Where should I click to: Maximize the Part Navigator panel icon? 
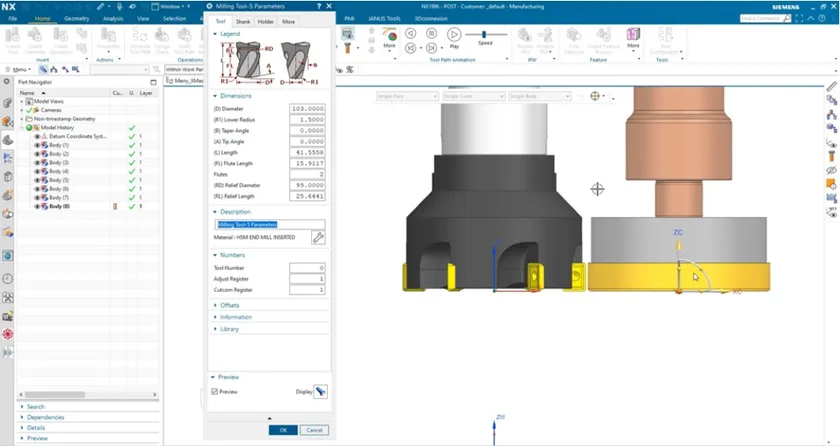(153, 82)
